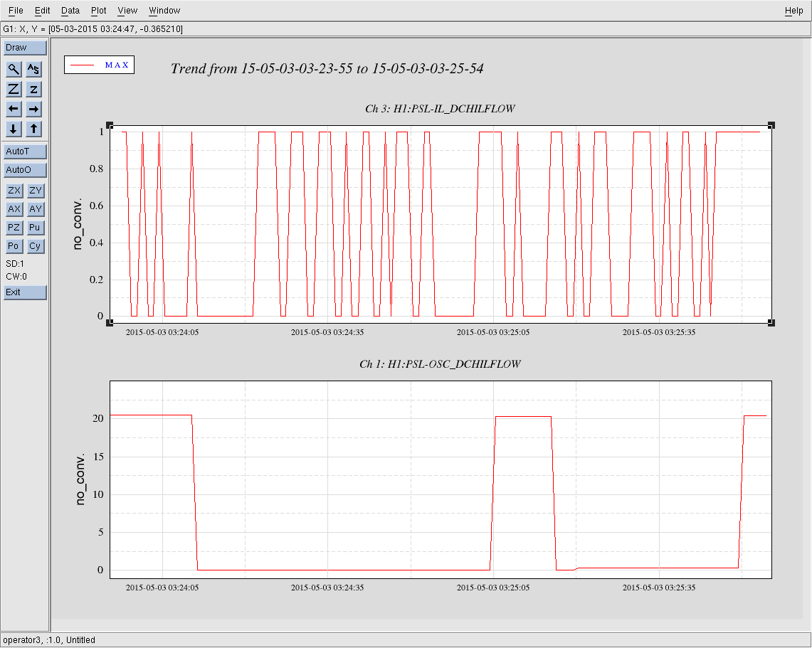This screenshot has height=648, width=812.
Task: Click the small z zoom icon
Action: (x=33, y=89)
